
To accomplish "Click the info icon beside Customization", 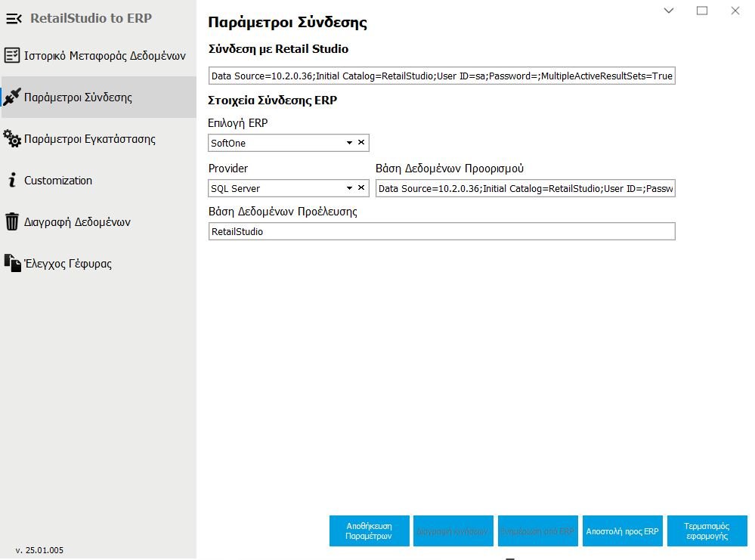I will click(x=11, y=181).
